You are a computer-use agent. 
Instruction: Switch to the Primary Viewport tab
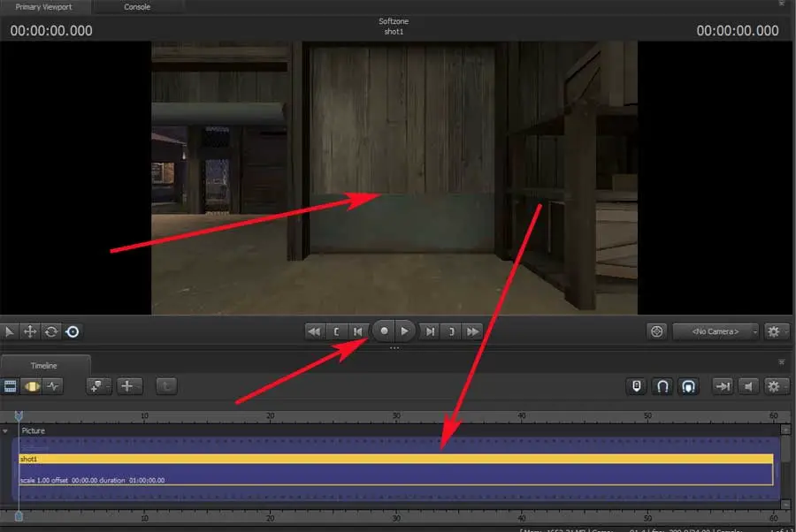tap(43, 7)
